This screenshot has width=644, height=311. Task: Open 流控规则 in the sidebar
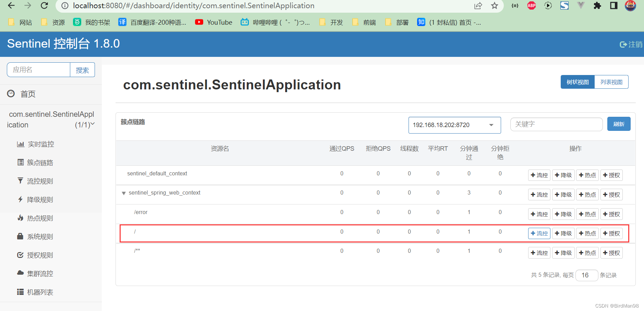[35, 181]
